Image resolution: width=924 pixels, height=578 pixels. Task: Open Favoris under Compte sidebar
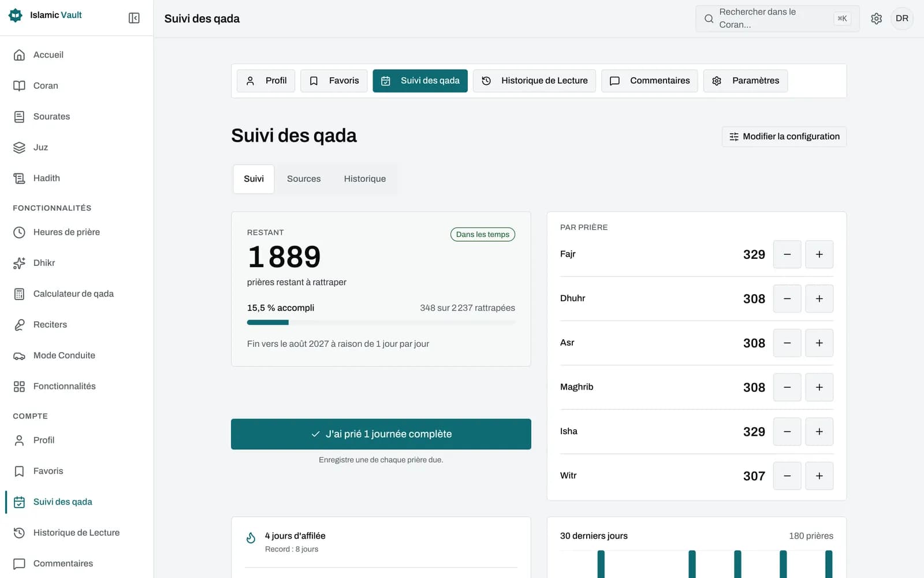[77, 471]
